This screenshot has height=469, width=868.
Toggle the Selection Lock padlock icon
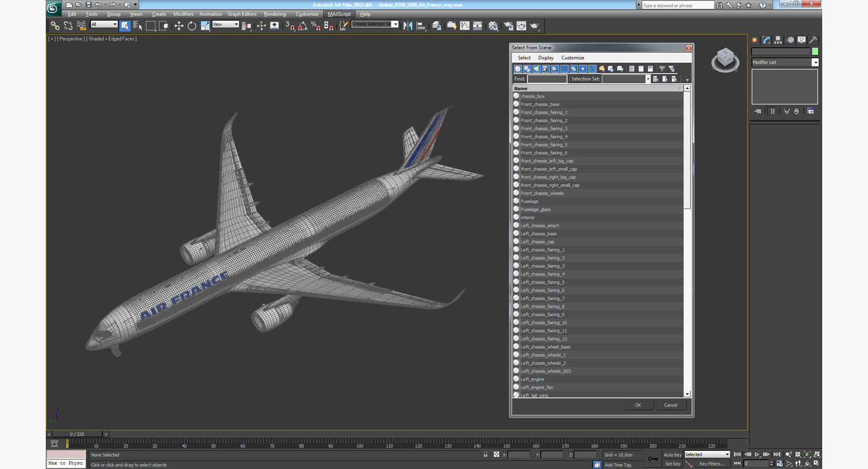pyautogui.click(x=486, y=454)
